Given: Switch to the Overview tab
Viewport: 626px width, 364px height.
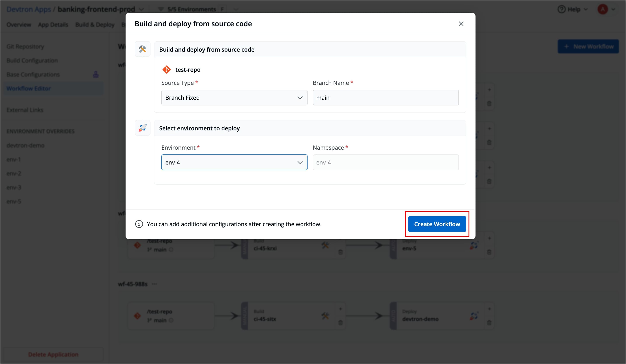Looking at the screenshot, I should (x=19, y=24).
